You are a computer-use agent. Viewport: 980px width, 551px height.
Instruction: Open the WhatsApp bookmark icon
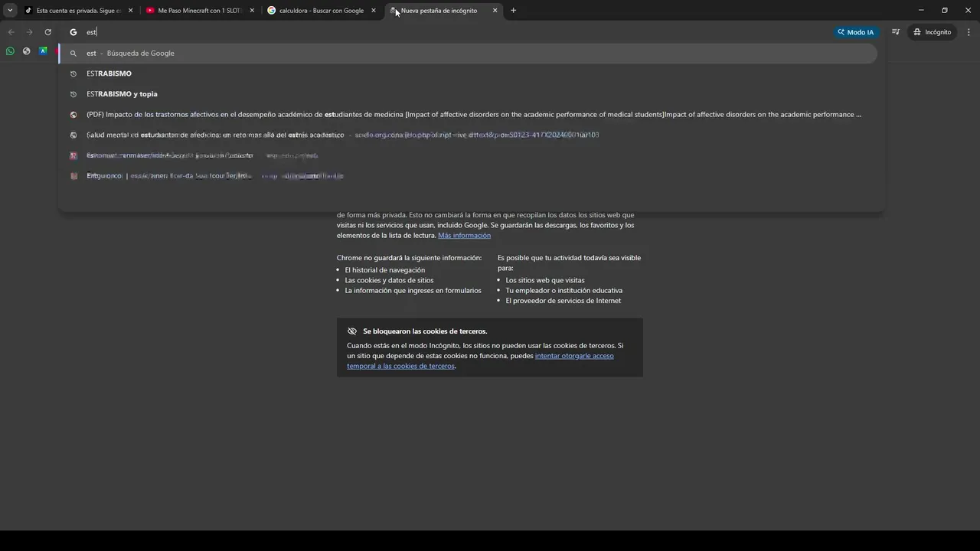click(x=10, y=51)
